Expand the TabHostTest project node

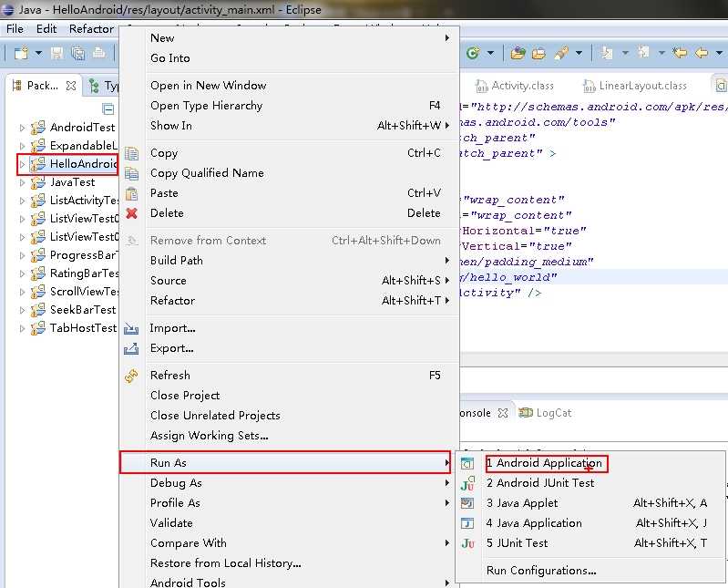[22, 328]
